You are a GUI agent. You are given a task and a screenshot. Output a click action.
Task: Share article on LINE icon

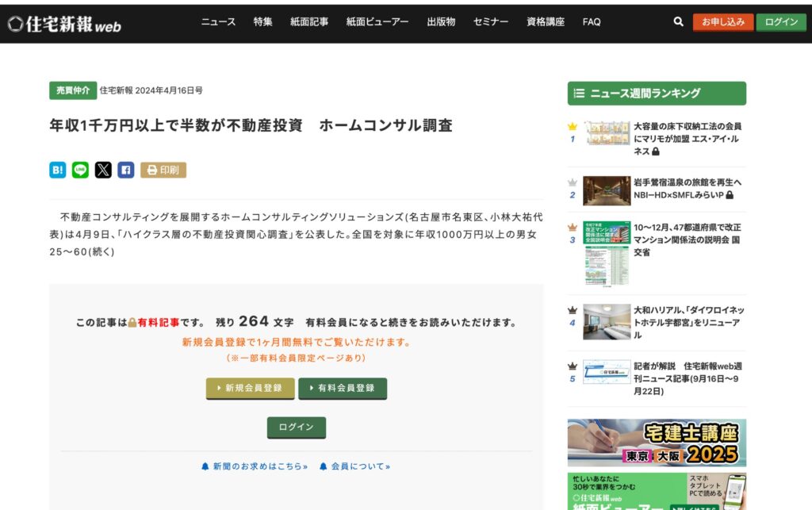[80, 170]
